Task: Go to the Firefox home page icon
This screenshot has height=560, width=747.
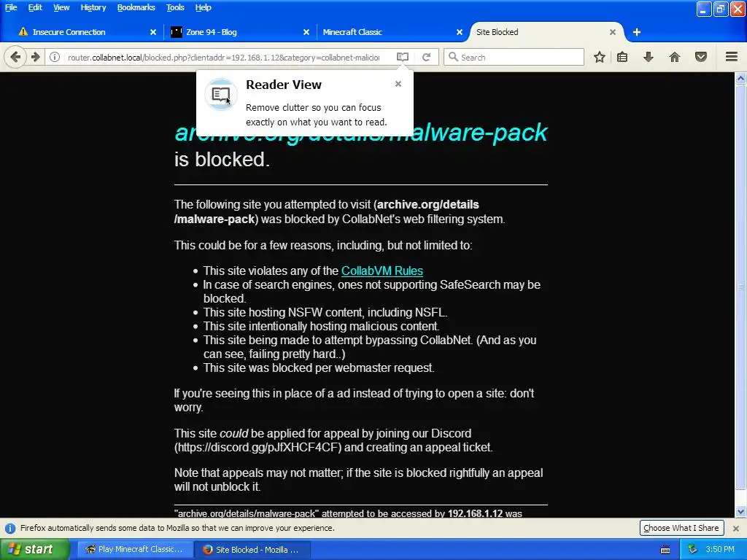Action: [675, 57]
